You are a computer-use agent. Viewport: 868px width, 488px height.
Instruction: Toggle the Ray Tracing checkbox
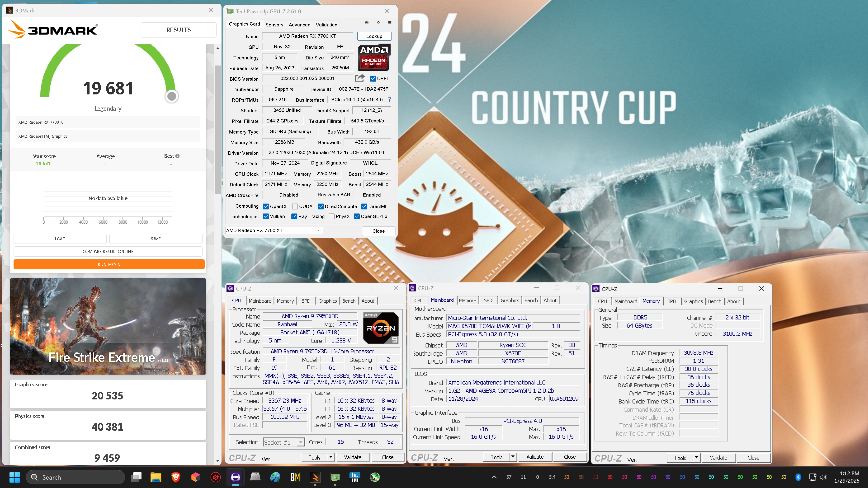tap(294, 217)
